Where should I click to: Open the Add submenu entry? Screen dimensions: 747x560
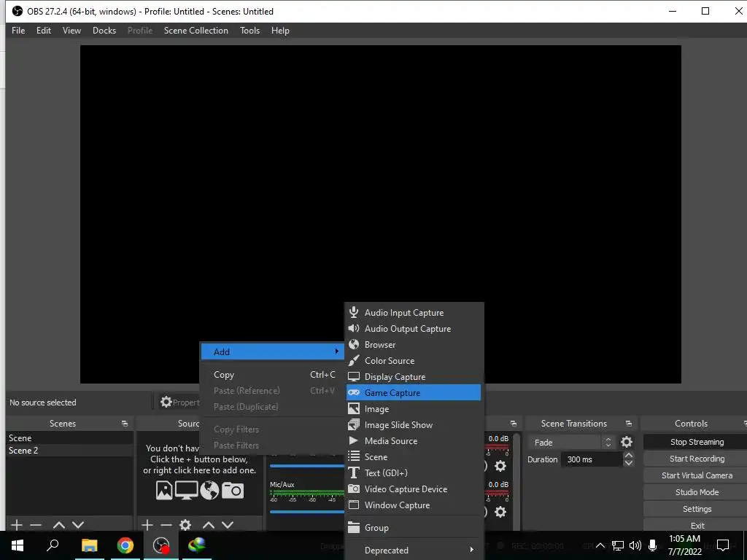[271, 351]
